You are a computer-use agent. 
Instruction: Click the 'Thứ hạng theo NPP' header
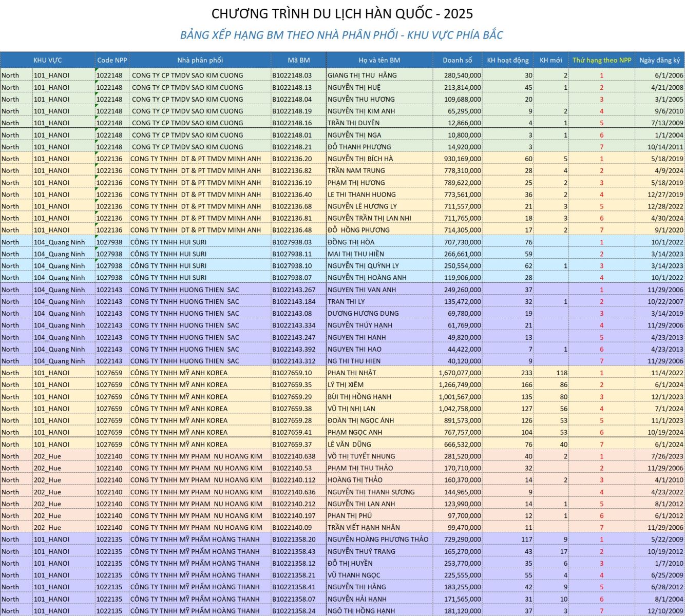(602, 60)
